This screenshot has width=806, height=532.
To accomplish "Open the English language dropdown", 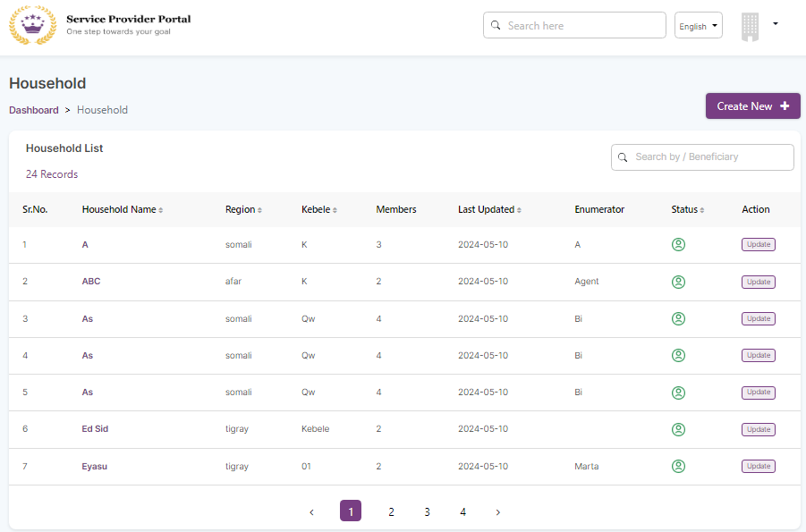I will point(698,26).
